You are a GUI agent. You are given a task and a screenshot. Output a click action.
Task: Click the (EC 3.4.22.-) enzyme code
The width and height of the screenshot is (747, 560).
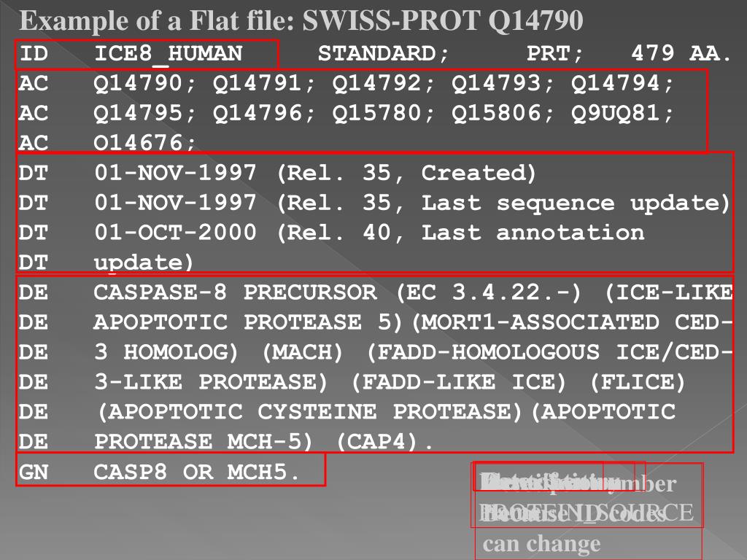pos(489,292)
